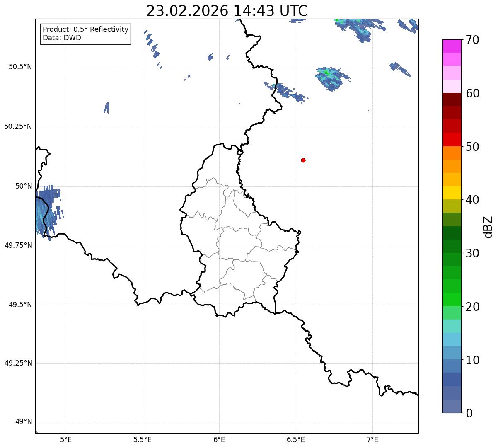Image resolution: width=498 pixels, height=448 pixels.
Task: Click the radar echo cell with green core near 50.5°N
Action: (332, 78)
